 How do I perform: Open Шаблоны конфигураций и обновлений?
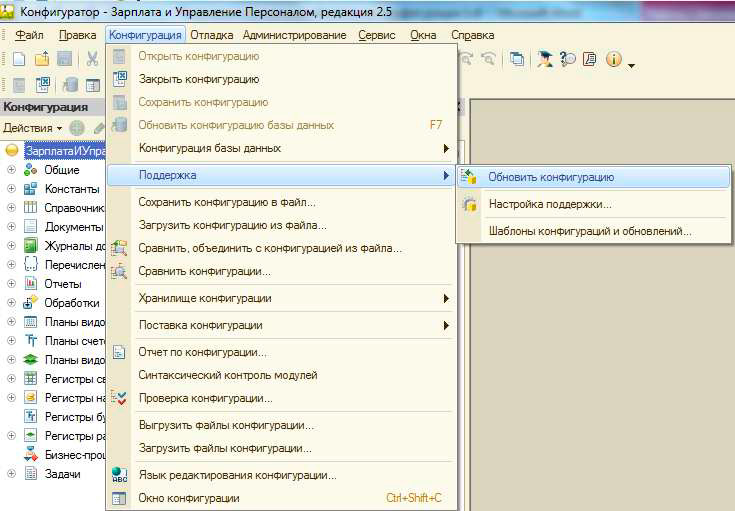click(x=589, y=231)
